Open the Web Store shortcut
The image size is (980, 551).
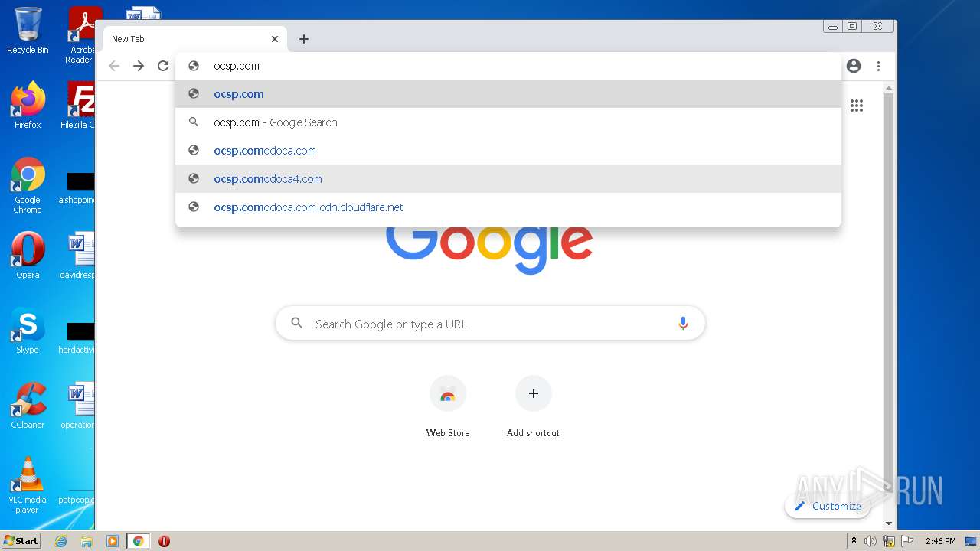click(x=448, y=407)
